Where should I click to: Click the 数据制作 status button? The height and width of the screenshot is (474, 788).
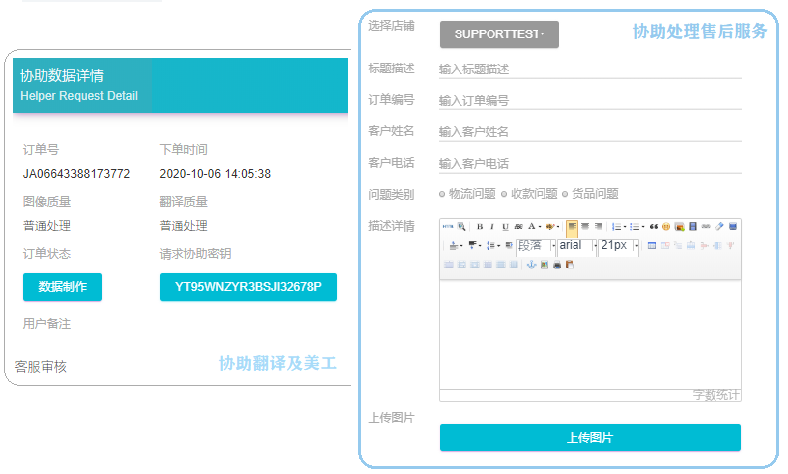click(x=62, y=287)
